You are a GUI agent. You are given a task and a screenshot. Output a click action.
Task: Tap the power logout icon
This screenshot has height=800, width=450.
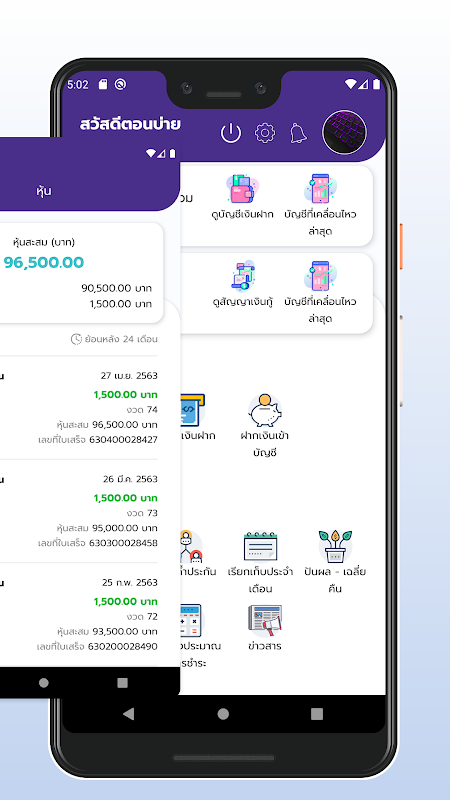click(231, 133)
